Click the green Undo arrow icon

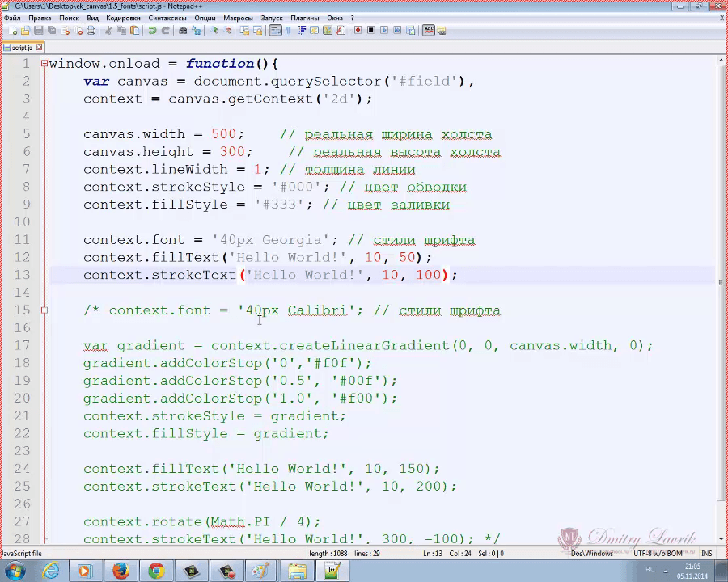(152, 31)
